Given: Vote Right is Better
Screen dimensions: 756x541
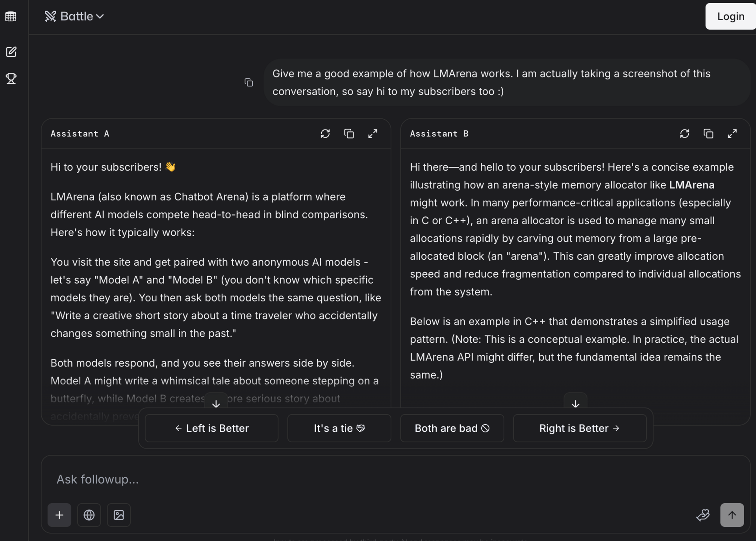Looking at the screenshot, I should point(580,428).
